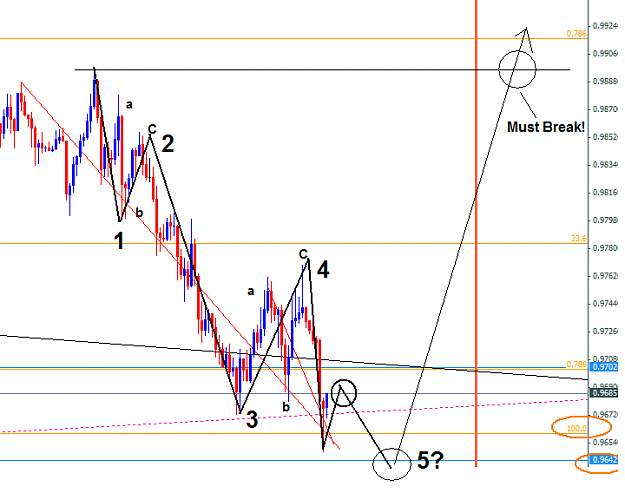
Task: Click the wave label "4"
Action: [x=323, y=269]
